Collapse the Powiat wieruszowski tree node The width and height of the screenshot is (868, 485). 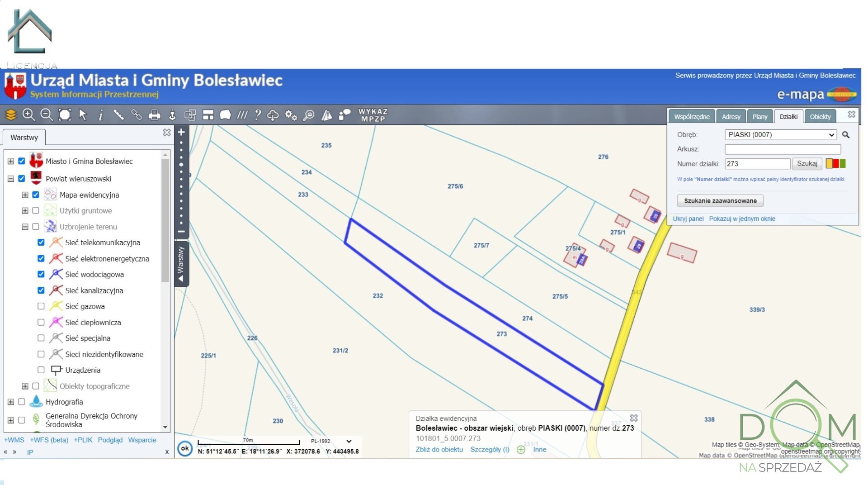tap(11, 179)
